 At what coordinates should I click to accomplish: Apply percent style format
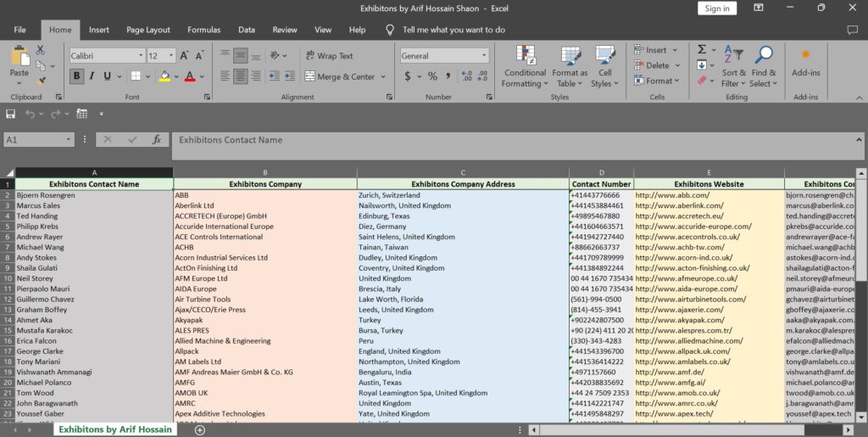[432, 76]
